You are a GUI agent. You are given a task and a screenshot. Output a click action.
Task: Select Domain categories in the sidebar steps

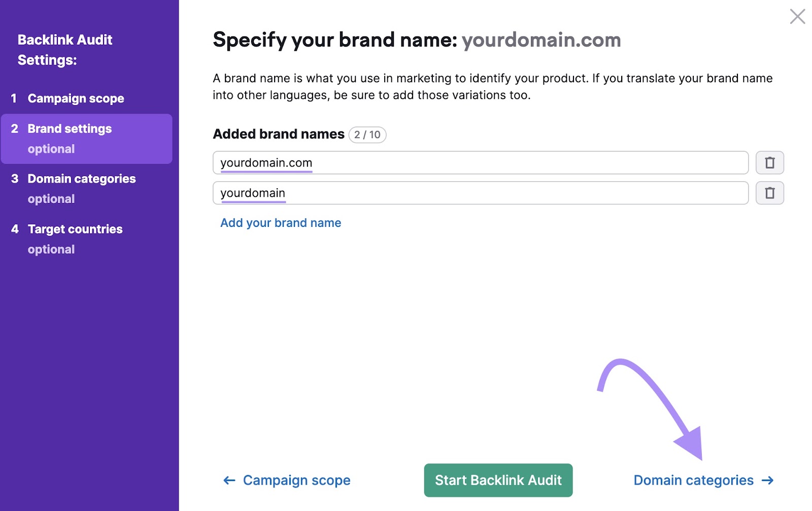tap(82, 178)
